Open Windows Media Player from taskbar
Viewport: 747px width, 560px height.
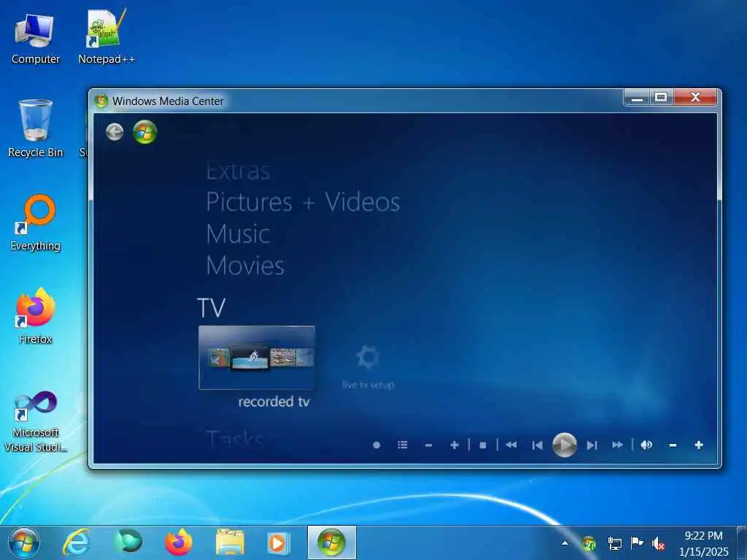pyautogui.click(x=279, y=542)
